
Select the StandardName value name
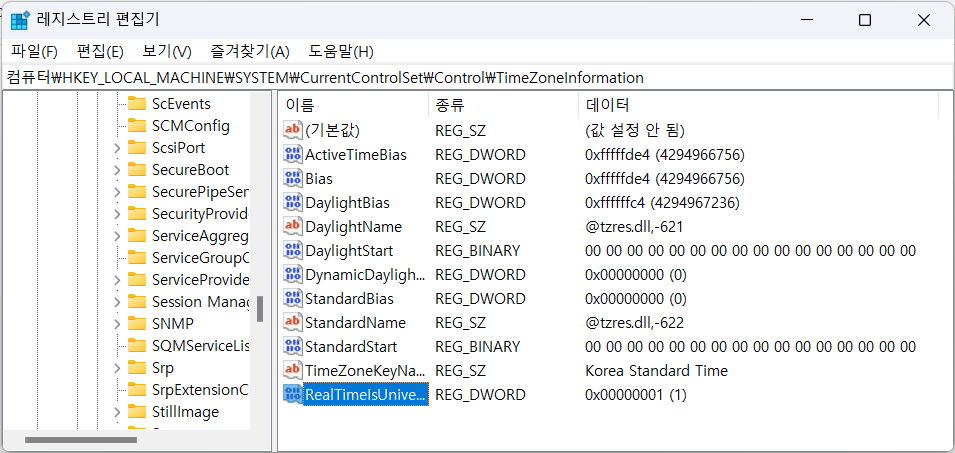click(355, 322)
